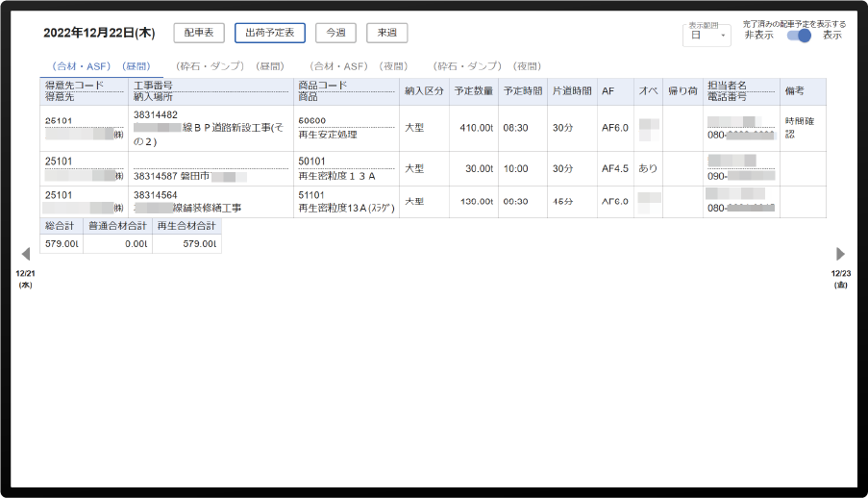Click the 時間確認 remark cell
This screenshot has width=868, height=498.
pos(802,127)
